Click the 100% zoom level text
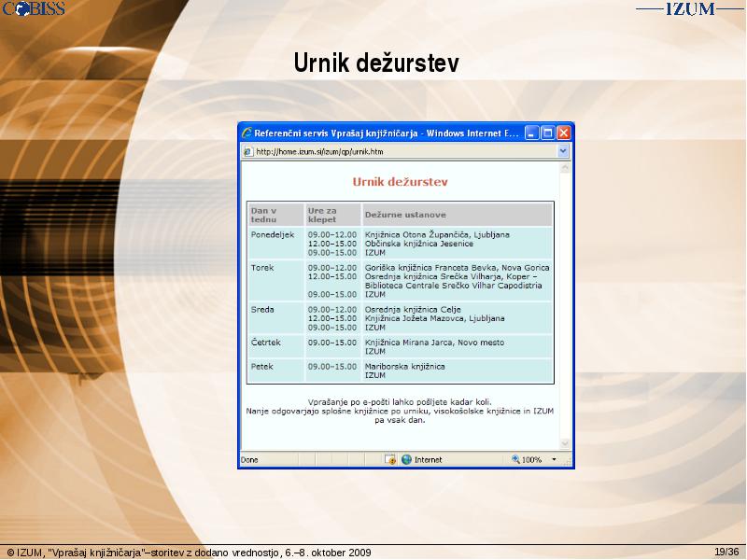The width and height of the screenshot is (747, 560). 531,460
